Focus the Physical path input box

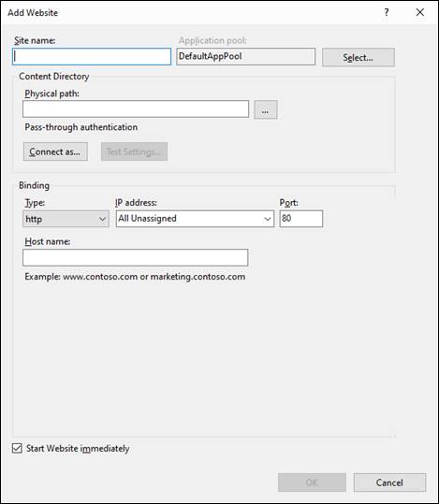click(x=136, y=109)
